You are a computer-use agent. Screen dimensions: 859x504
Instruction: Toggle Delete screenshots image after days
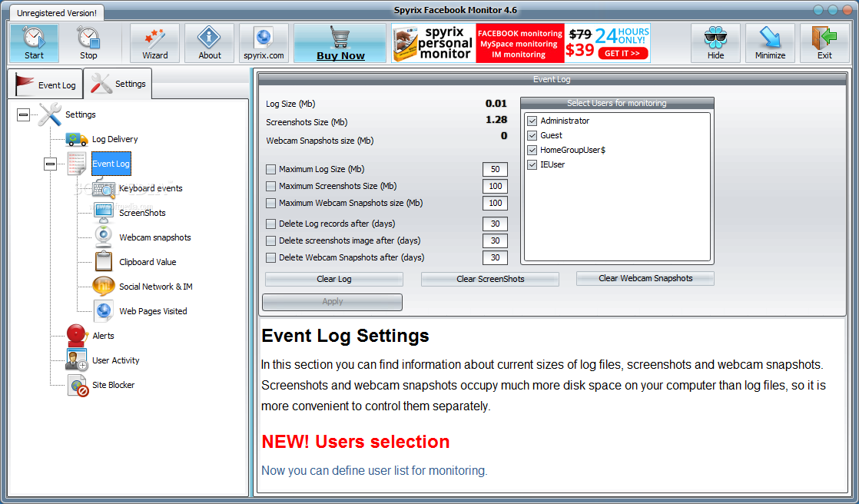point(270,240)
